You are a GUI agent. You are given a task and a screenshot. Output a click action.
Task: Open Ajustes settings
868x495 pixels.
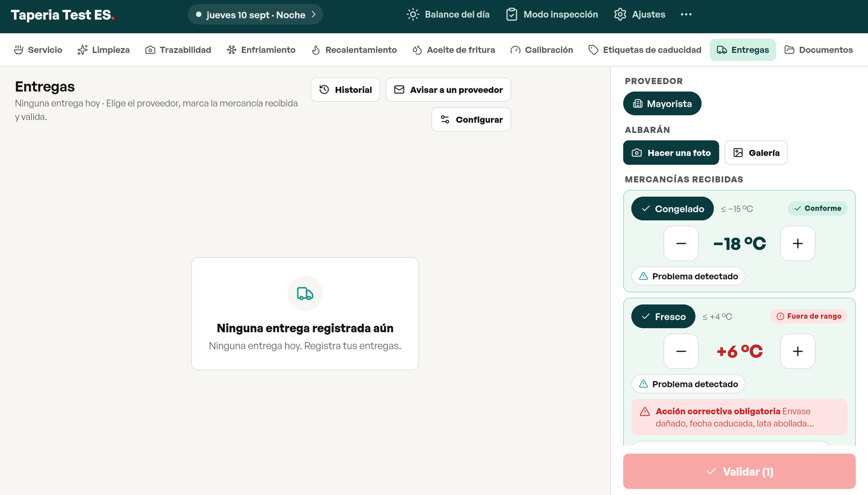coord(640,15)
